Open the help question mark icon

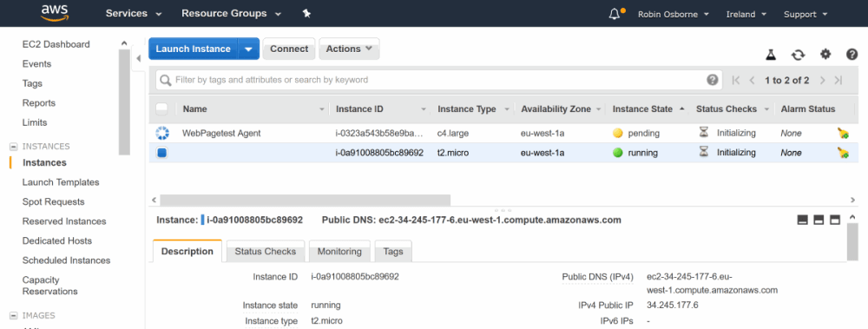tap(852, 55)
